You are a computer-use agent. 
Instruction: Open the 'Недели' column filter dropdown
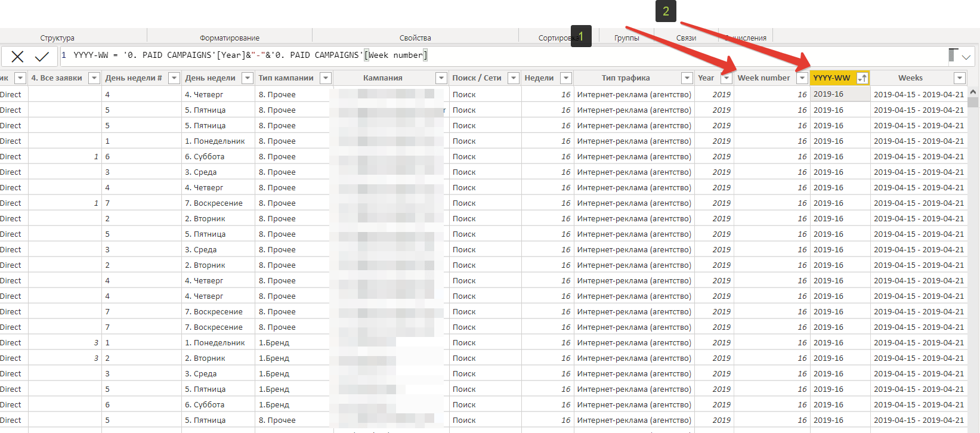(566, 78)
